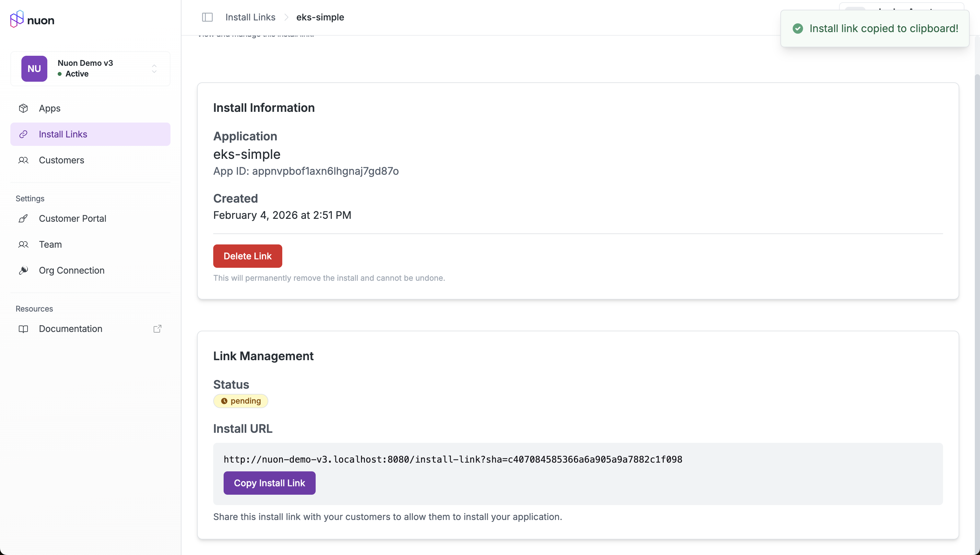The image size is (980, 555).
Task: Click the Customers people icon
Action: [x=23, y=160]
